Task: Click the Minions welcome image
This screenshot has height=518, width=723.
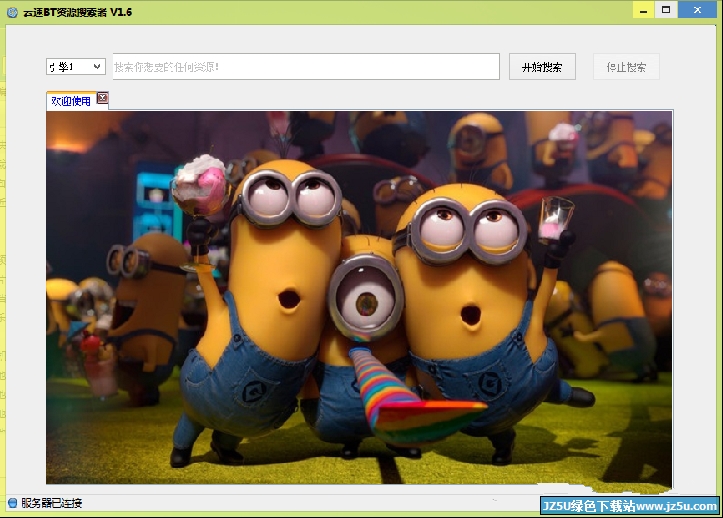Action: (x=359, y=298)
